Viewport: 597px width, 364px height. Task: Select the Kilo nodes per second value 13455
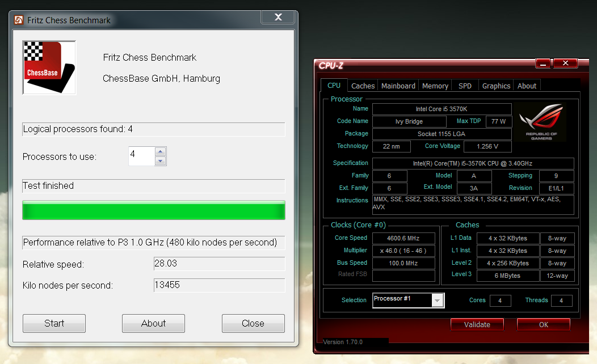point(219,285)
